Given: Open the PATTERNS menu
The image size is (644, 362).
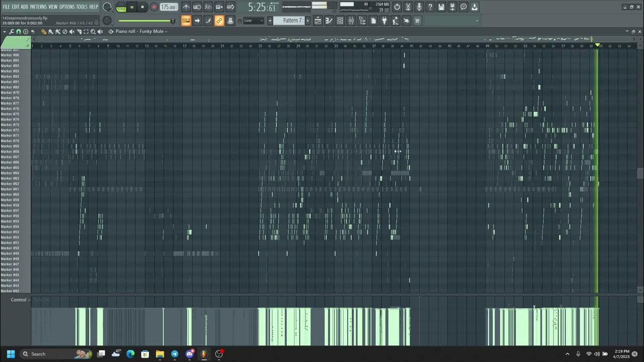Looking at the screenshot, I should pos(39,7).
